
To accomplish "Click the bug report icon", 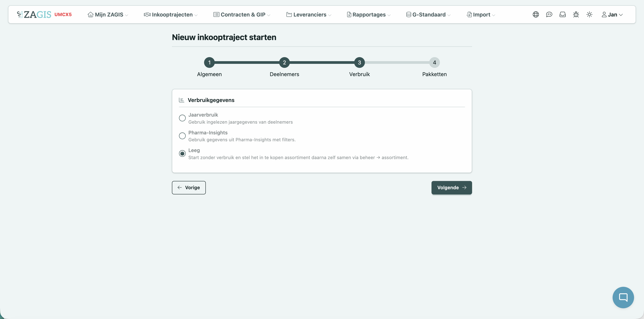I will pyautogui.click(x=576, y=15).
